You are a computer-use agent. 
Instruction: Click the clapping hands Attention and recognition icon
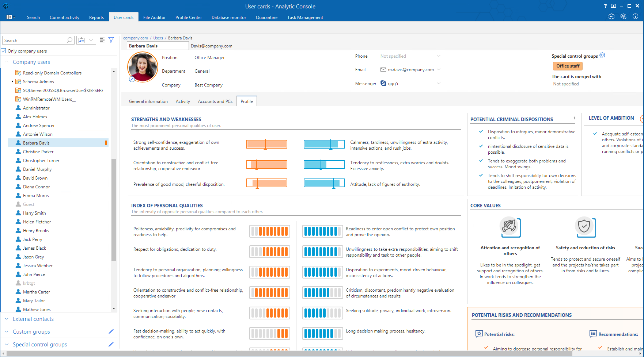tap(510, 227)
